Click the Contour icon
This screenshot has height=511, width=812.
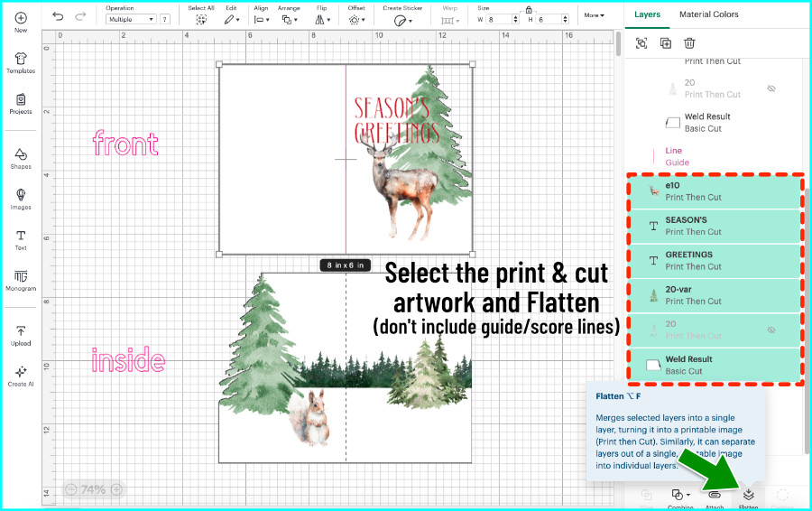click(782, 495)
